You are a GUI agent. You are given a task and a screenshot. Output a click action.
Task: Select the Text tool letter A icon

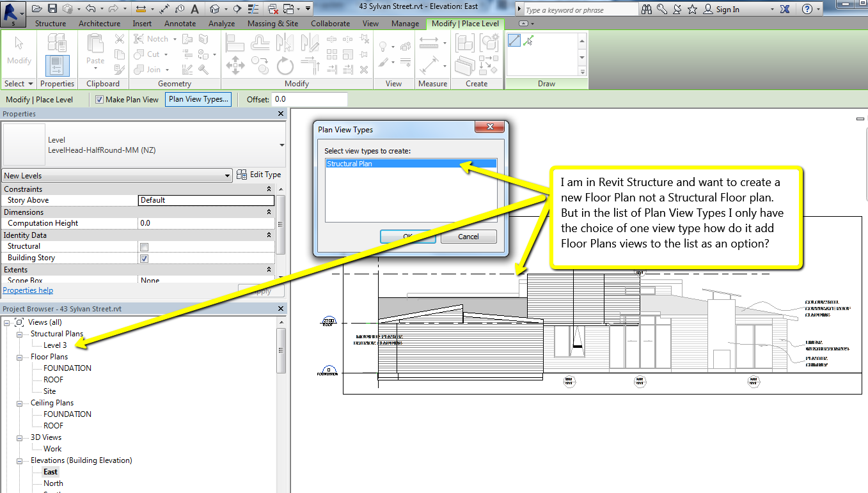coord(195,9)
